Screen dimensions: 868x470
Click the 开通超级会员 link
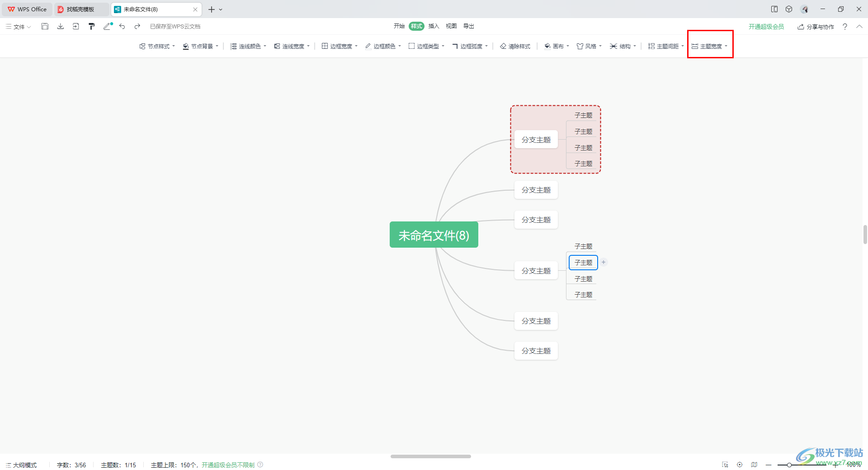pyautogui.click(x=766, y=27)
